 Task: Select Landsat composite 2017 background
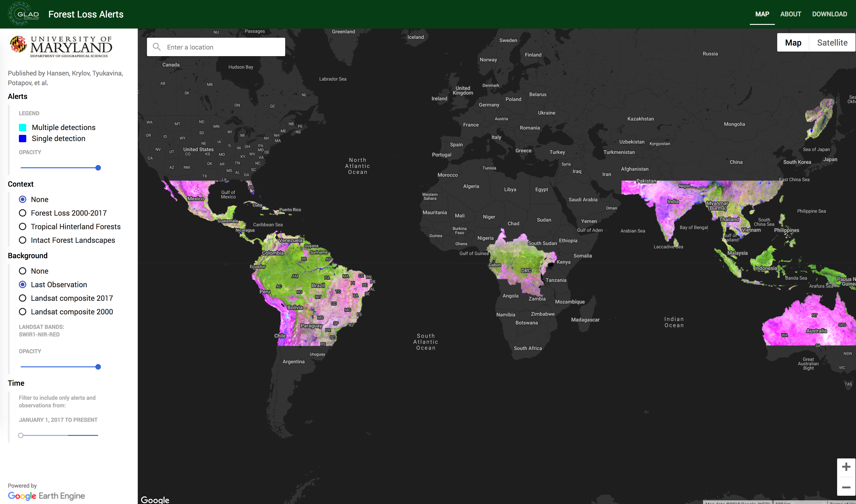click(22, 298)
